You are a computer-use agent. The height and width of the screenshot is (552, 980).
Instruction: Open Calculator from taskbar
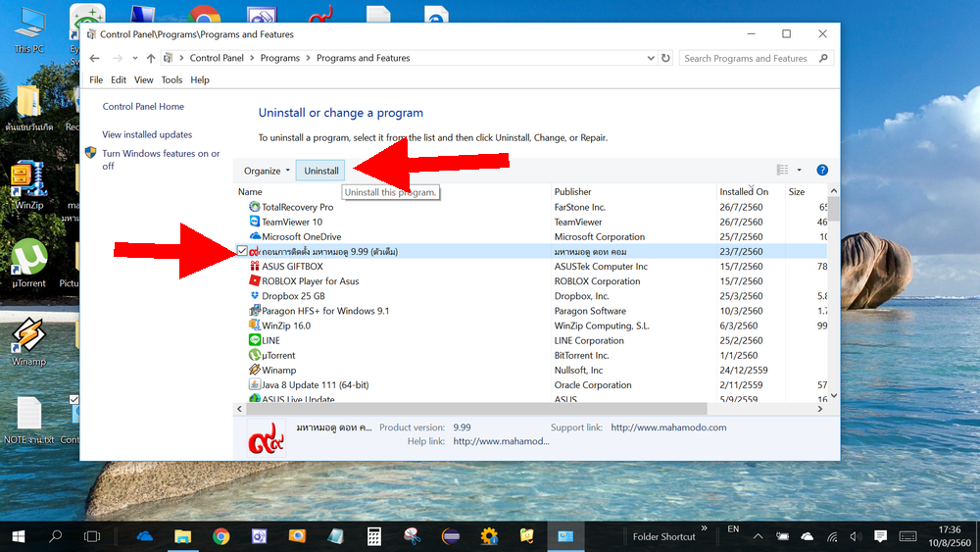click(373, 536)
